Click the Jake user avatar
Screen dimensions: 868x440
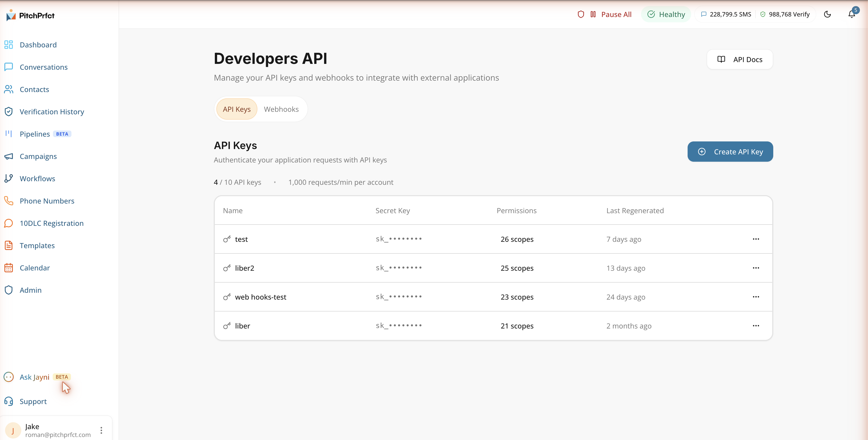tap(13, 430)
